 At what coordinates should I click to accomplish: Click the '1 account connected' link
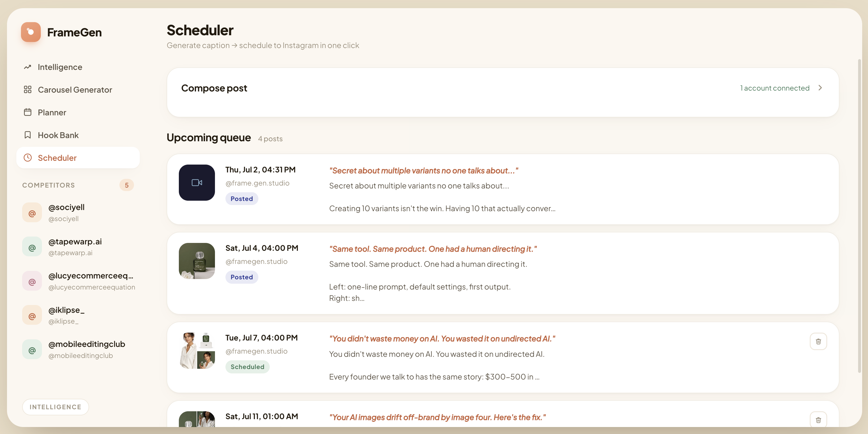[775, 88]
